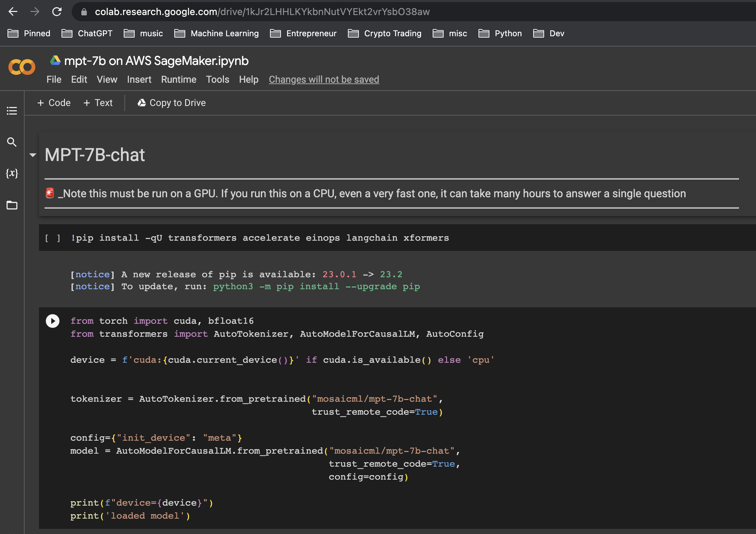Open the table of contents sidebar icon
756x534 pixels.
(12, 111)
